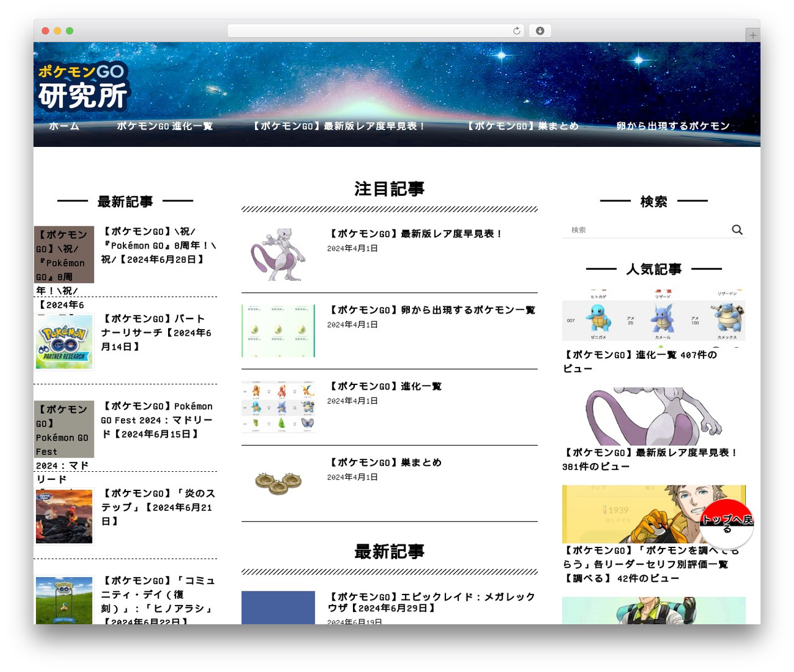
Task: Click the Partner Research thumbnail image
Action: [x=65, y=342]
